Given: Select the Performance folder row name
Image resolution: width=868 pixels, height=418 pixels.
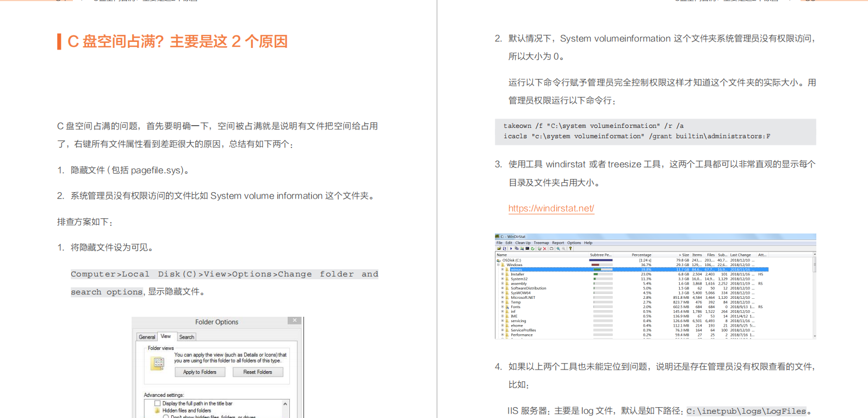Looking at the screenshot, I should tap(522, 335).
